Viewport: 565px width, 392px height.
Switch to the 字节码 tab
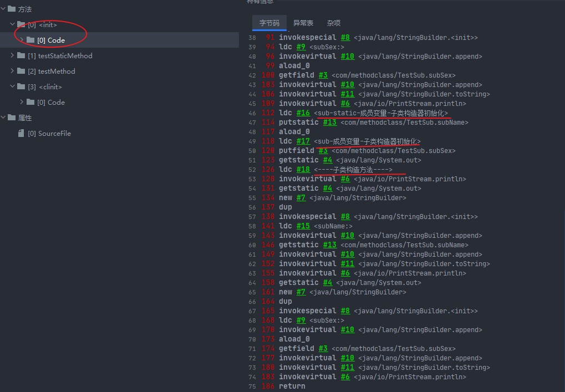[x=269, y=23]
